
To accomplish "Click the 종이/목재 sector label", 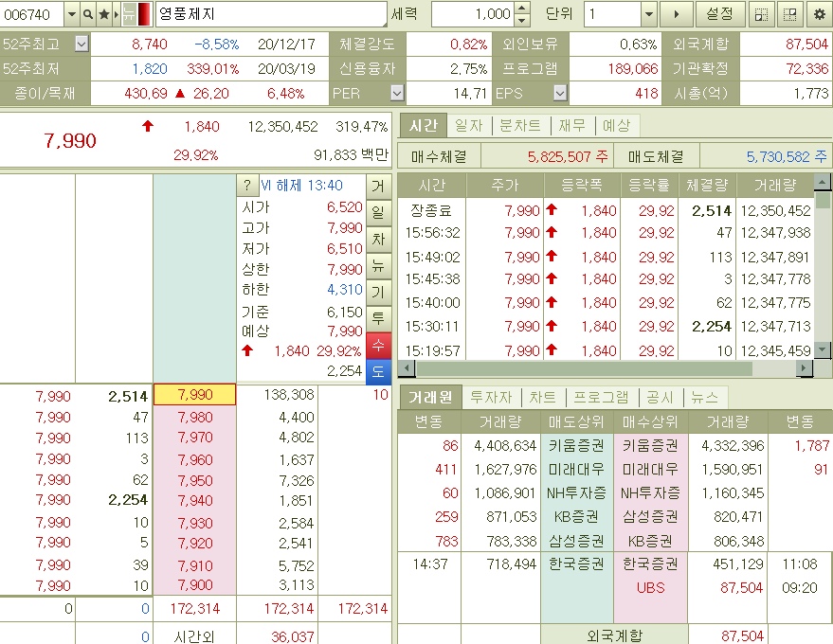I will pos(45,94).
